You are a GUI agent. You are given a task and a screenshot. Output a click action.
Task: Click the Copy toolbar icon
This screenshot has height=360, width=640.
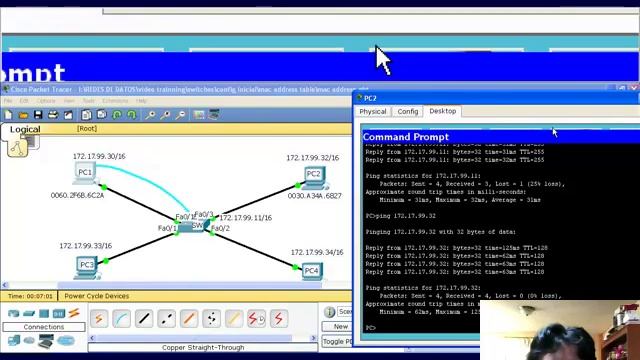pyautogui.click(x=86, y=115)
